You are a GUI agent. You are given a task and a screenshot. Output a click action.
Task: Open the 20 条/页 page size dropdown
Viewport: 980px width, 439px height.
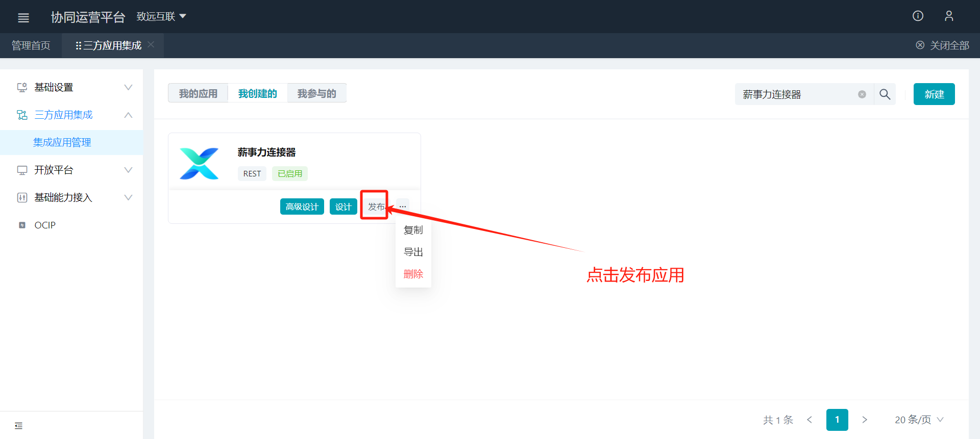919,420
